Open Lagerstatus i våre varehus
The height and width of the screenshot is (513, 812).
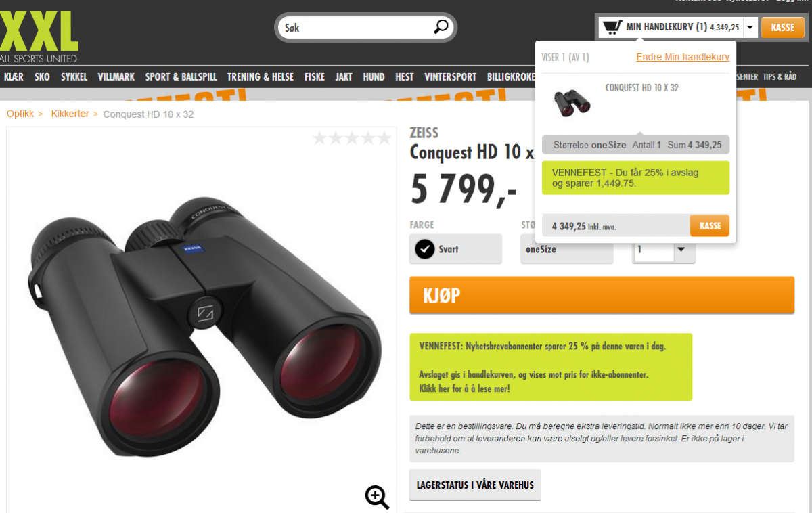click(475, 485)
